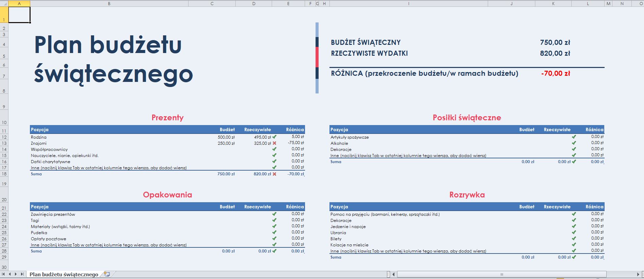Click the horizontal scrollbar left arrow
Image resolution: width=644 pixels, height=279 pixels.
(394, 274)
